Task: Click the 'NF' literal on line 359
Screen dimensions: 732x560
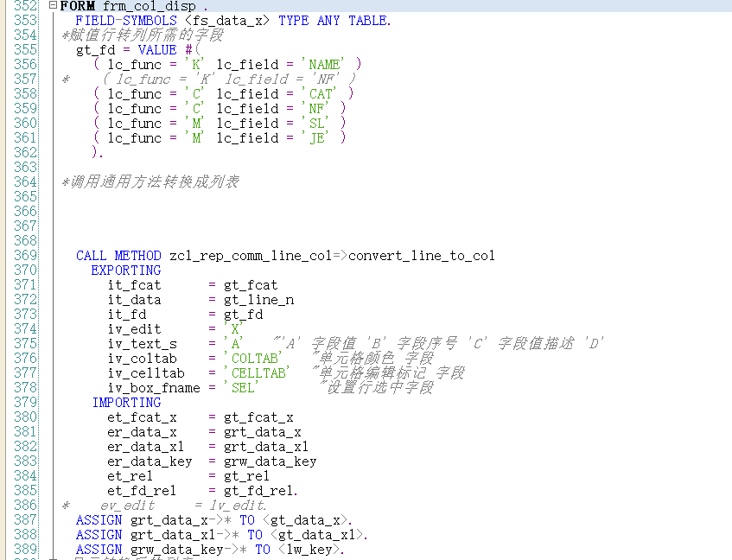Action: coord(316,108)
